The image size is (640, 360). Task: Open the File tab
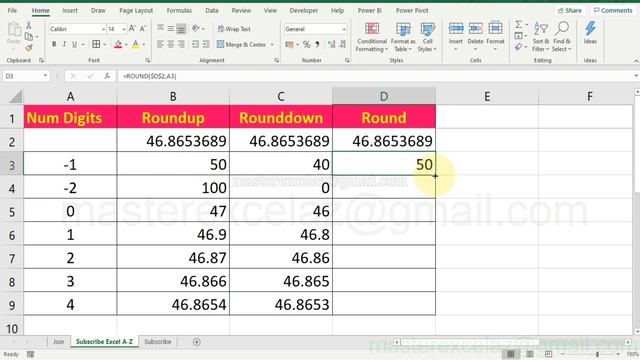click(x=12, y=10)
